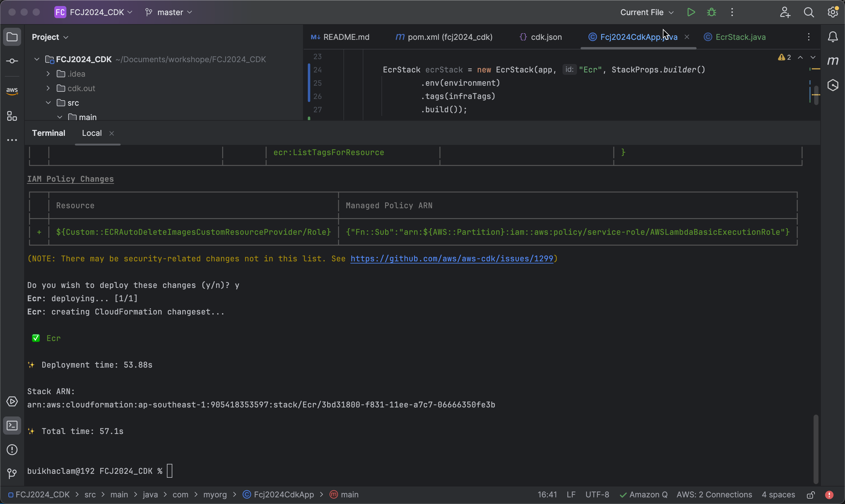Click the Terminal panel title
This screenshot has width=845, height=504.
pos(49,133)
